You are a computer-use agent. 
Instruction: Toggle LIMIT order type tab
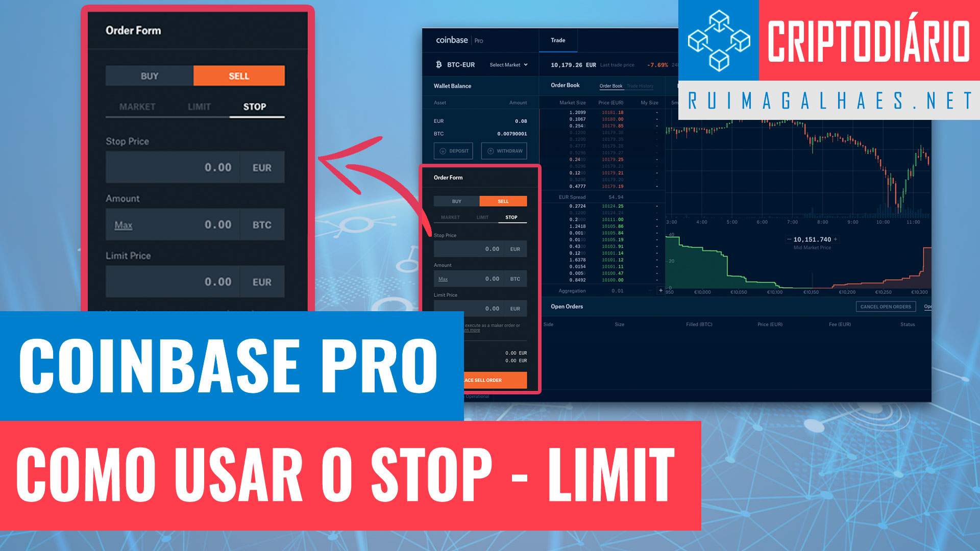[194, 107]
